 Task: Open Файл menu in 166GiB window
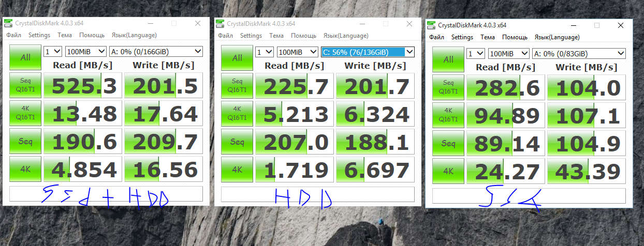pos(14,35)
